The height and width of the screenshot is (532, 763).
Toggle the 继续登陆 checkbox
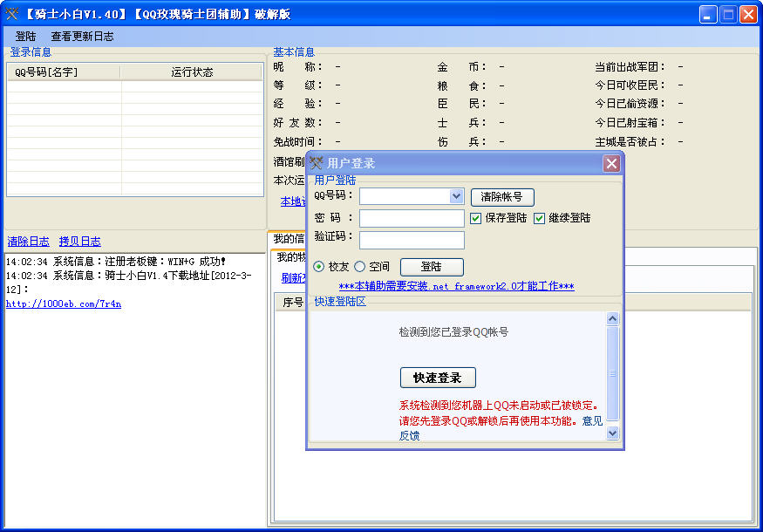(x=539, y=218)
